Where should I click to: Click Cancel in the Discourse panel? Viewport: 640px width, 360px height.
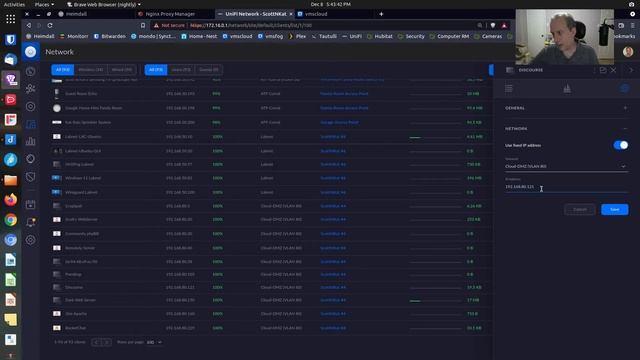coord(580,209)
